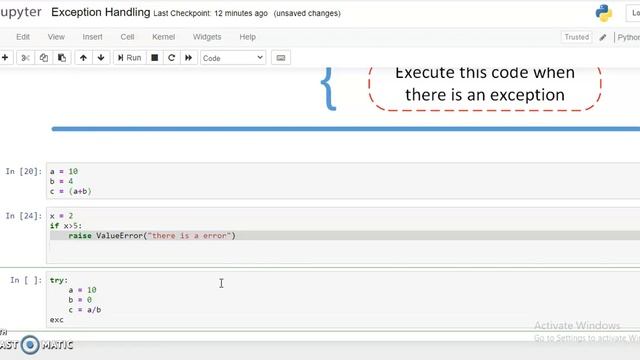This screenshot has width=640, height=360.
Task: Click the 'c = (a+b)' line
Action: tap(71, 191)
